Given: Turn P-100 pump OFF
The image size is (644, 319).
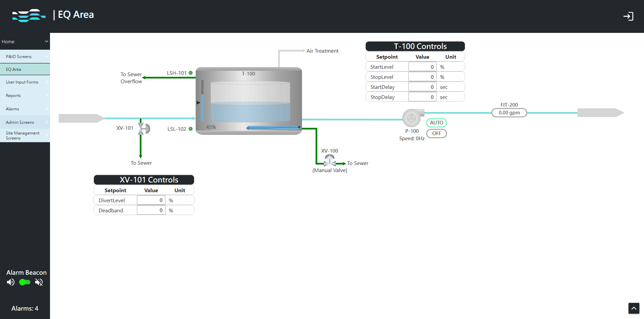Looking at the screenshot, I should (x=436, y=133).
